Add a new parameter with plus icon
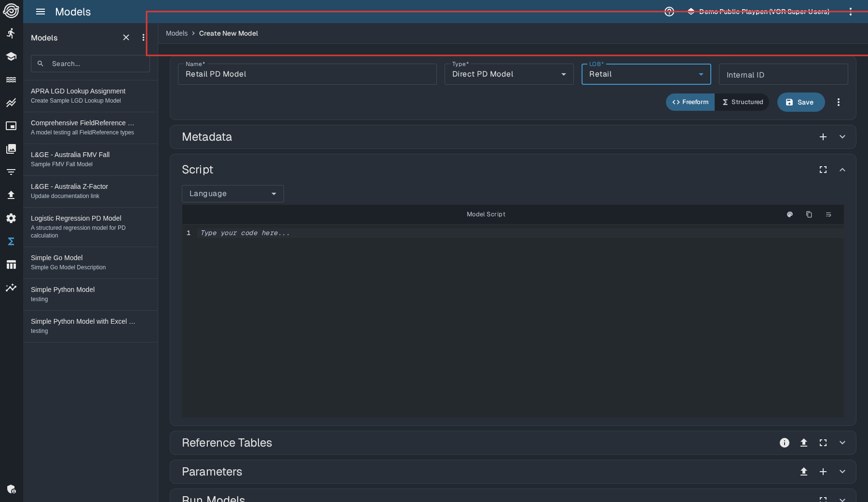Screen dimensions: 868x502 click(823, 472)
